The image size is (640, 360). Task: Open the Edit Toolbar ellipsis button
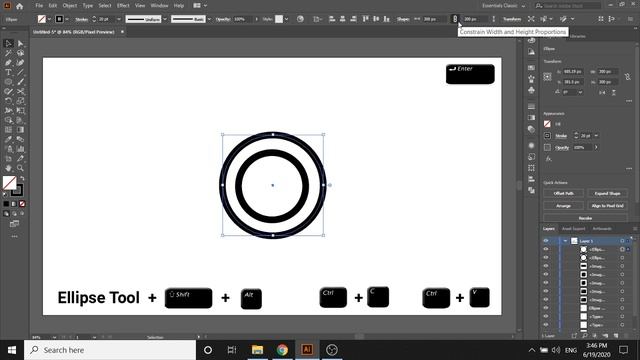coord(14,236)
